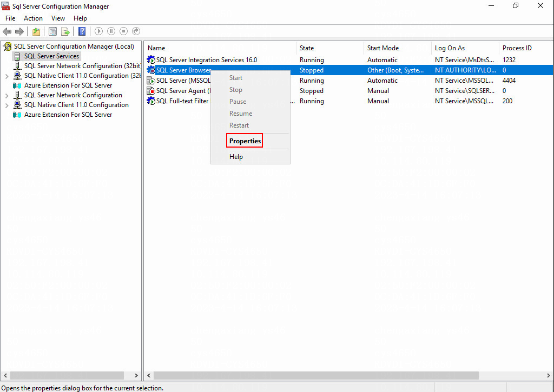Click the services list horizontal scrollbar thumb
554x392 pixels.
click(316, 375)
